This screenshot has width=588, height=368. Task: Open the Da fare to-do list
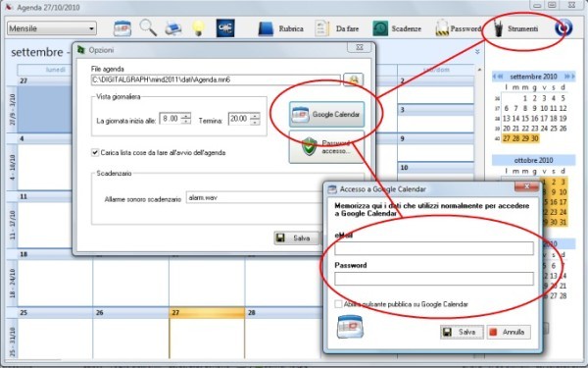click(x=337, y=28)
